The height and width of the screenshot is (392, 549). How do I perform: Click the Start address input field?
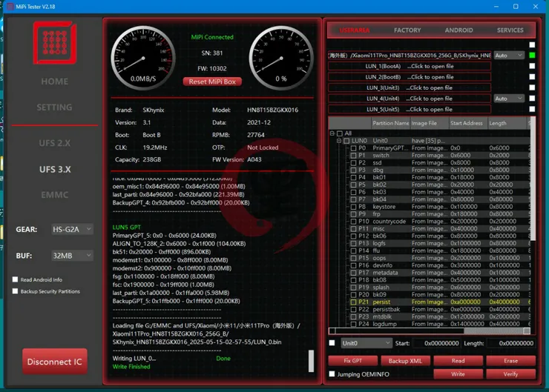437,343
